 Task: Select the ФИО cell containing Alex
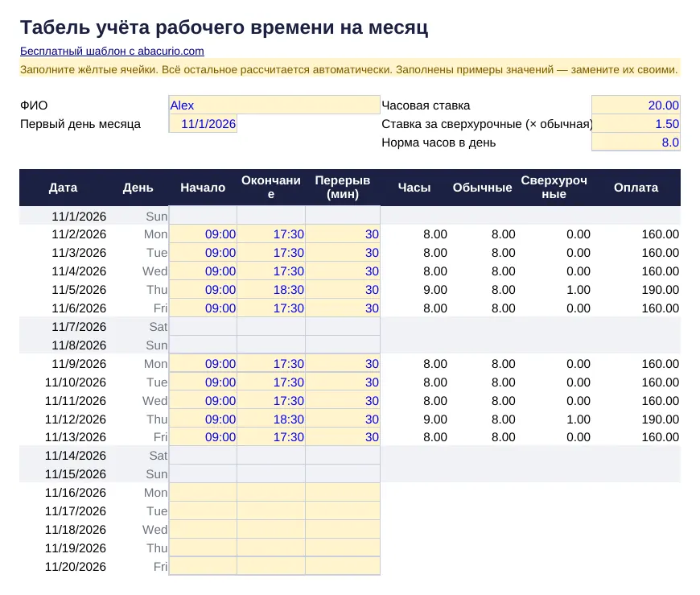[x=274, y=105]
